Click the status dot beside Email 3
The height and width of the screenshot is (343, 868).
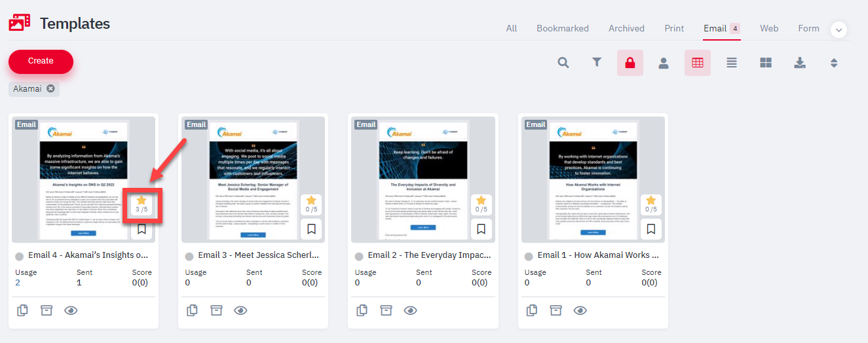(189, 257)
